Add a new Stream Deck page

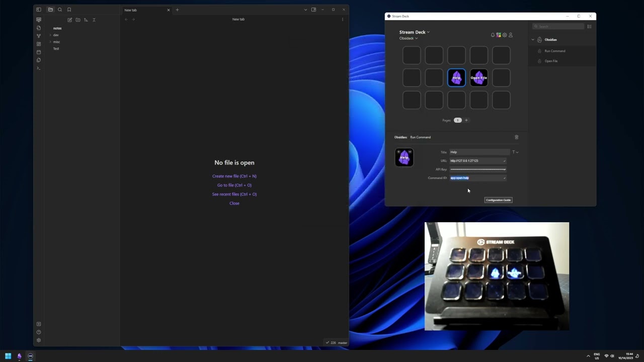click(x=466, y=120)
